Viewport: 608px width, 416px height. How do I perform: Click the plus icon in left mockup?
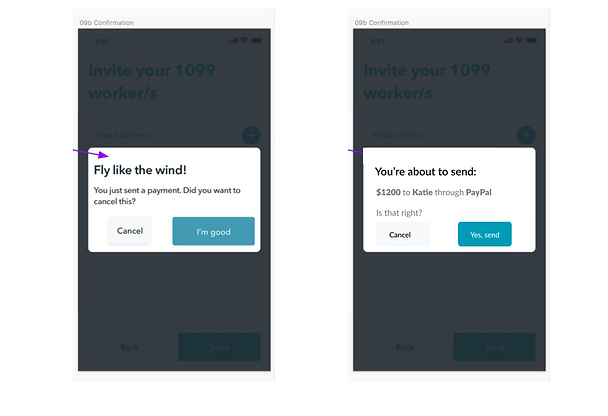click(x=250, y=134)
